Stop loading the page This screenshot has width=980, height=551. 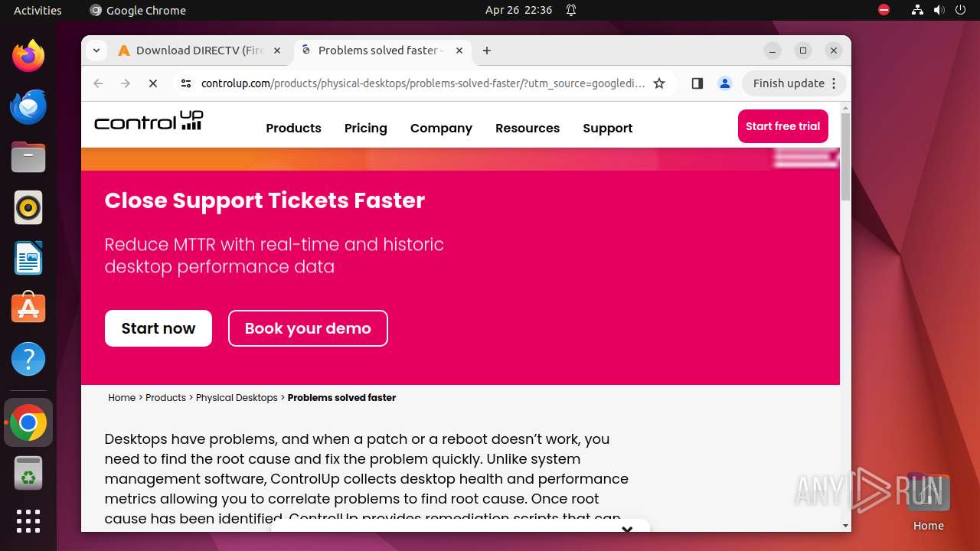click(153, 83)
